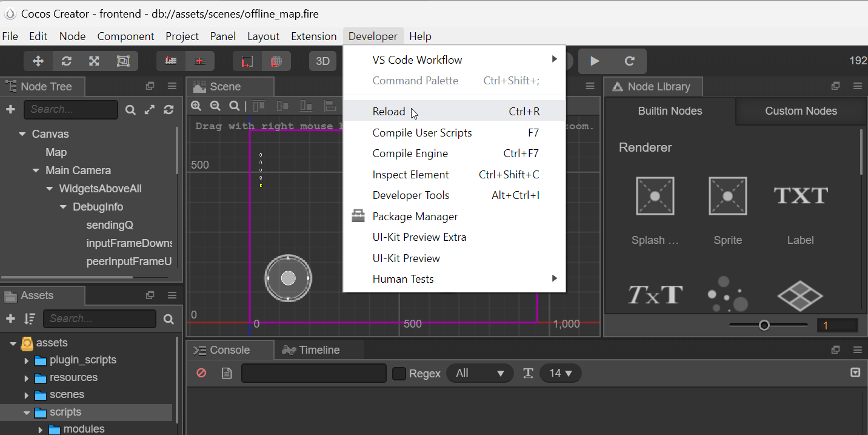Click the Assets search magnifier icon
The width and height of the screenshot is (868, 435).
tap(169, 319)
